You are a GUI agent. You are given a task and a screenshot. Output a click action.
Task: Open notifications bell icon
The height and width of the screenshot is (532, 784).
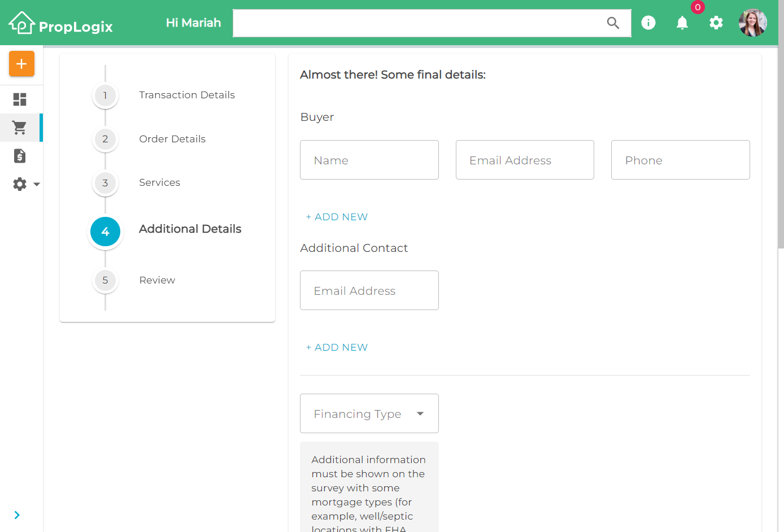[682, 23]
